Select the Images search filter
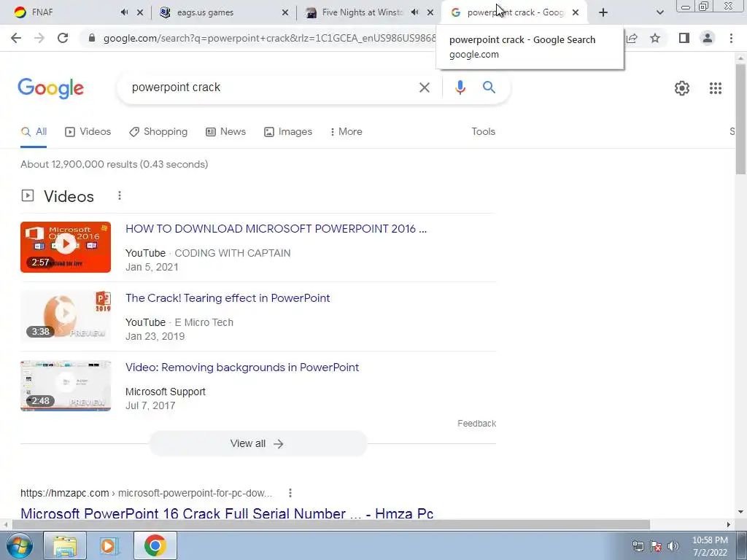 pyautogui.click(x=288, y=132)
